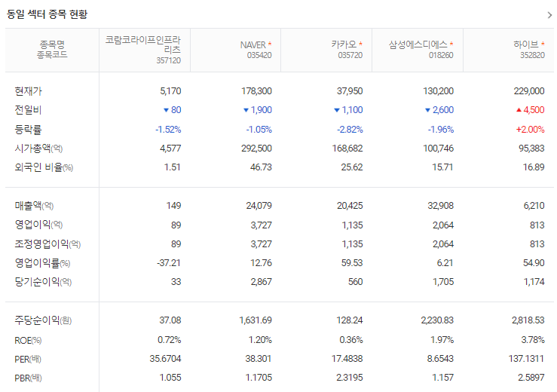Viewport: 557px width, 392px height.
Task: Select the 등락률 row label
Action: coord(28,130)
